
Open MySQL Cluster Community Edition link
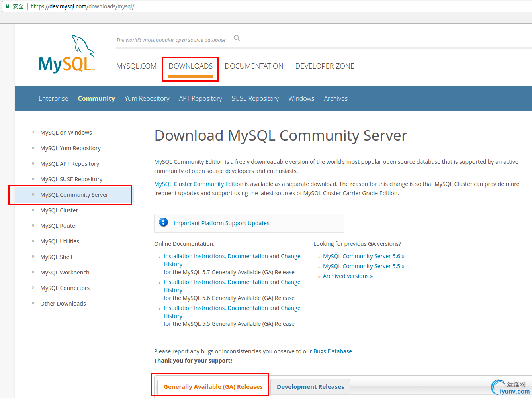199,184
